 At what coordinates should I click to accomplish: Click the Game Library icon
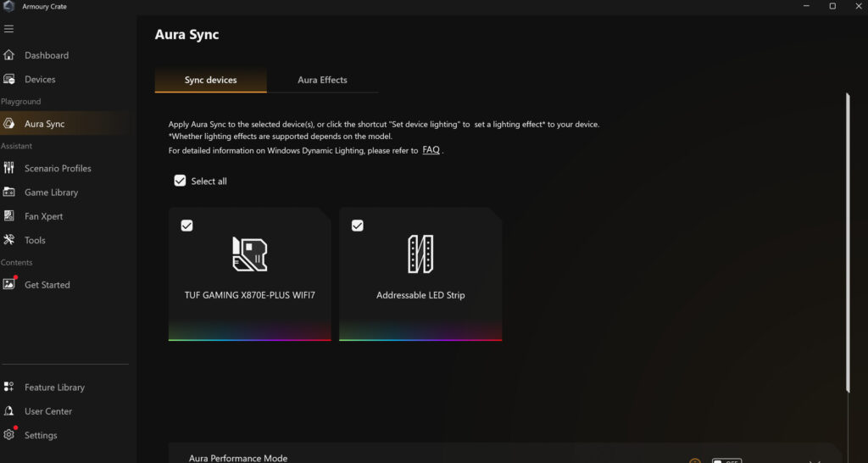(8, 192)
